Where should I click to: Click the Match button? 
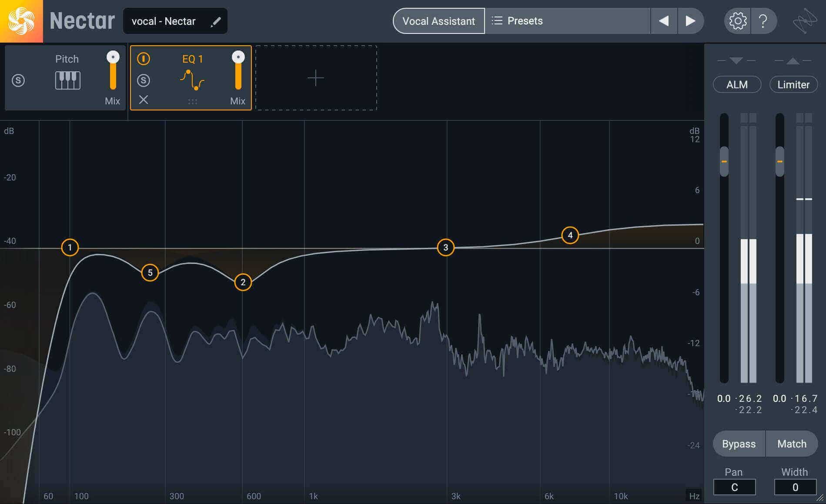792,444
